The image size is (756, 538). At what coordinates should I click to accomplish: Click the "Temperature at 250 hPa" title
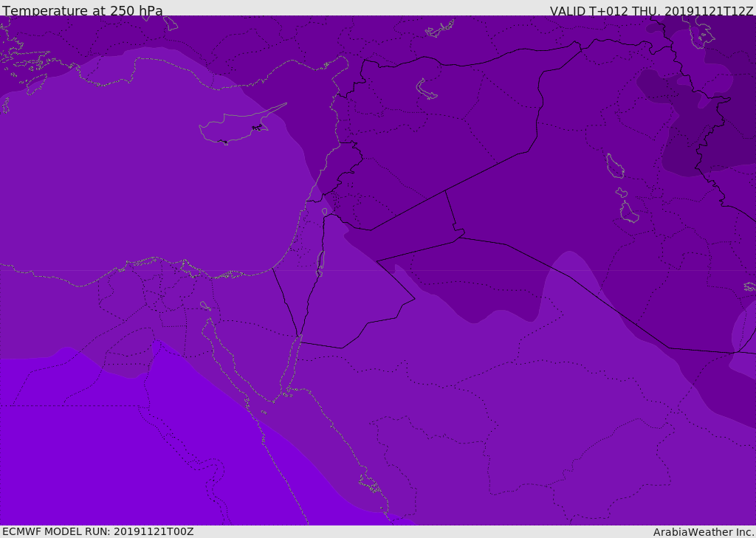pyautogui.click(x=82, y=10)
